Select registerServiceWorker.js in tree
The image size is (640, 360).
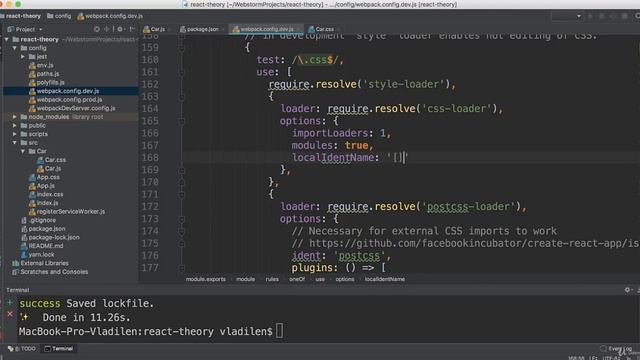tap(67, 211)
